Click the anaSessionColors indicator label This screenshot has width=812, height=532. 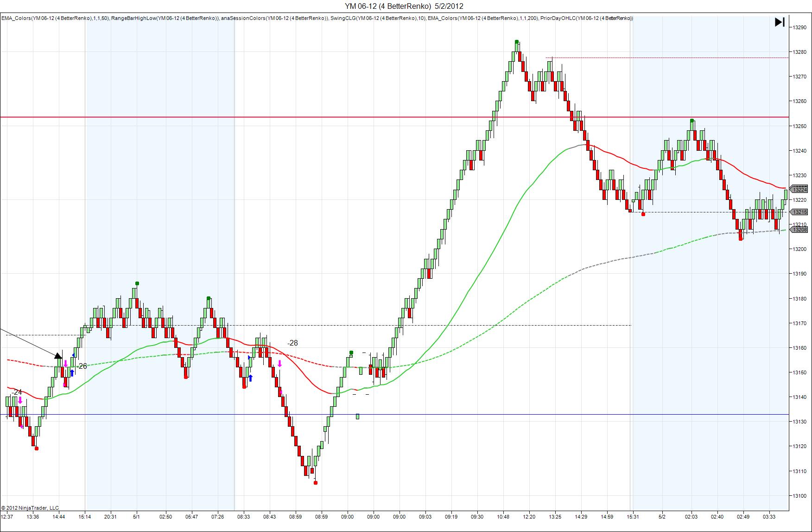point(275,18)
